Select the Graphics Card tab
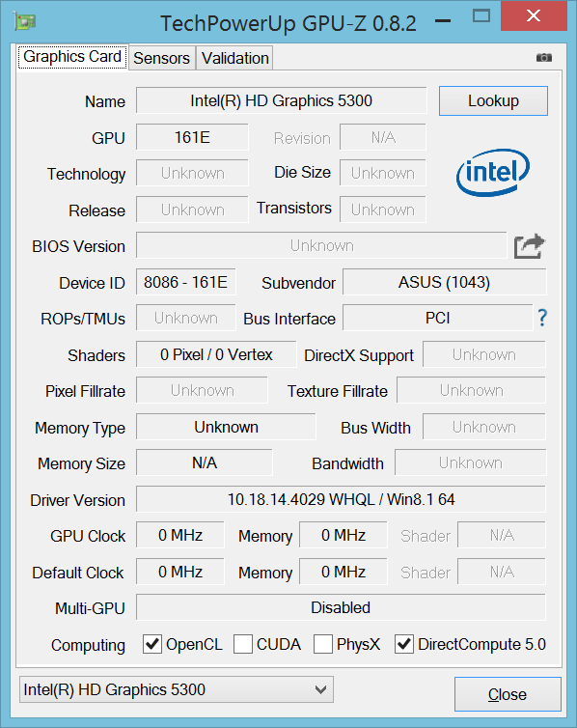 [72, 57]
